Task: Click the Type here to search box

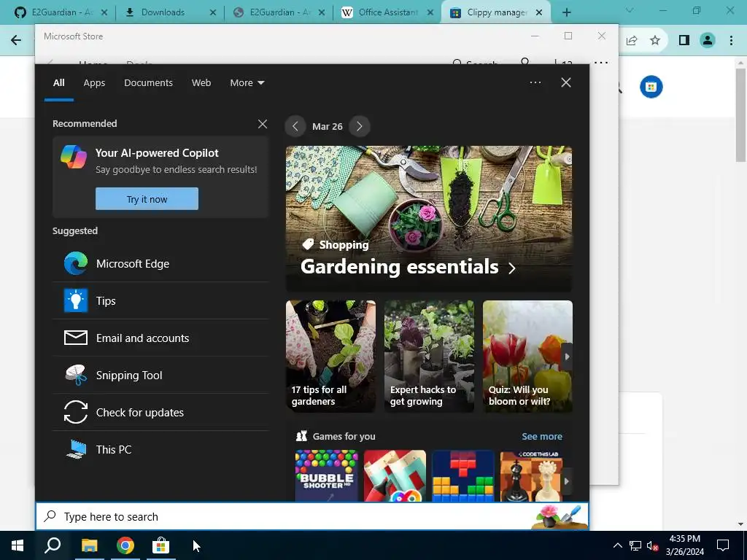Action: pos(312,517)
